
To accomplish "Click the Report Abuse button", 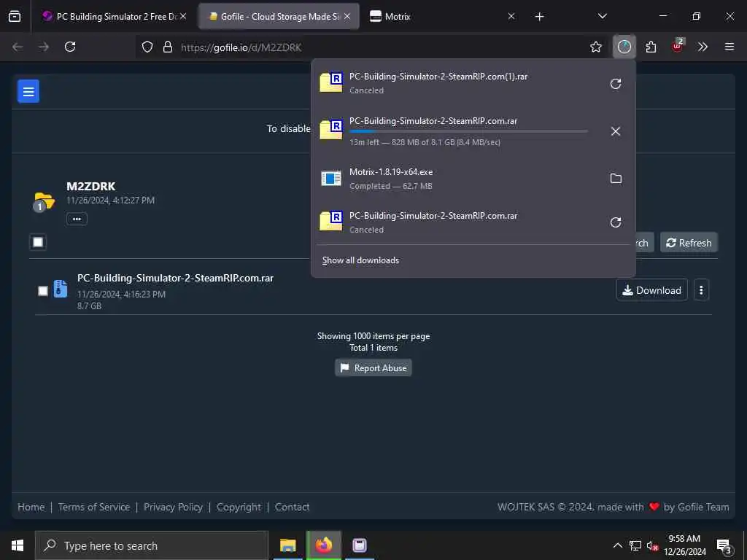I will click(373, 367).
